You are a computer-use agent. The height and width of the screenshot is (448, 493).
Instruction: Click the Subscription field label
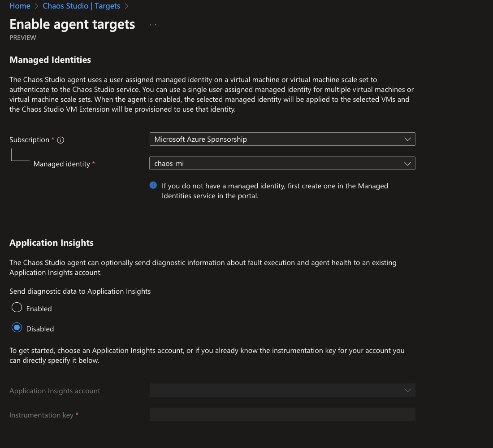(x=29, y=139)
